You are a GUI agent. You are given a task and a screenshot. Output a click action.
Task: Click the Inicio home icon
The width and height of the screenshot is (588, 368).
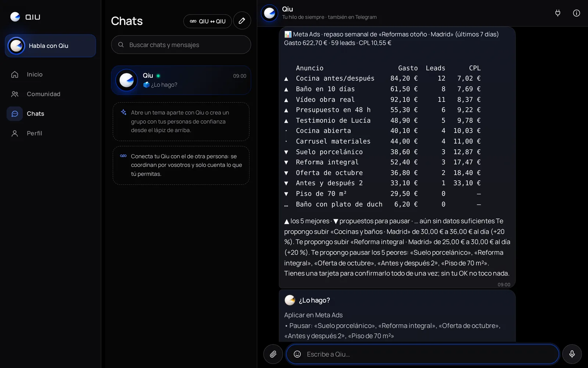[x=15, y=74]
